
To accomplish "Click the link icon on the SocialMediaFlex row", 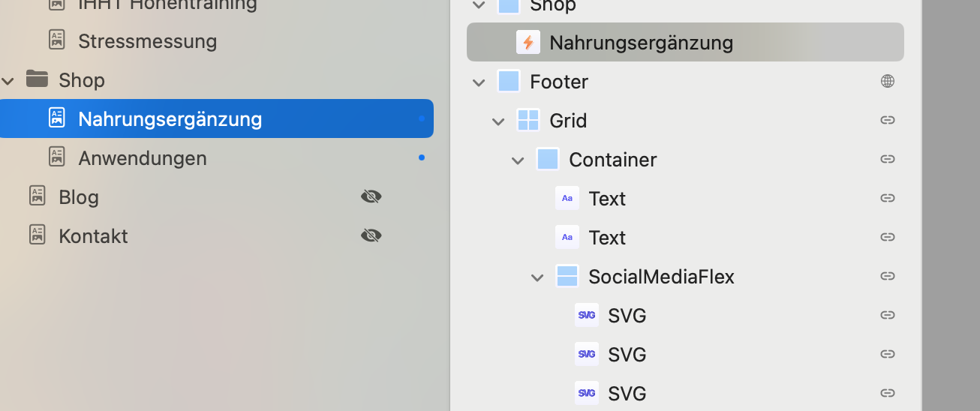I will 888,276.
